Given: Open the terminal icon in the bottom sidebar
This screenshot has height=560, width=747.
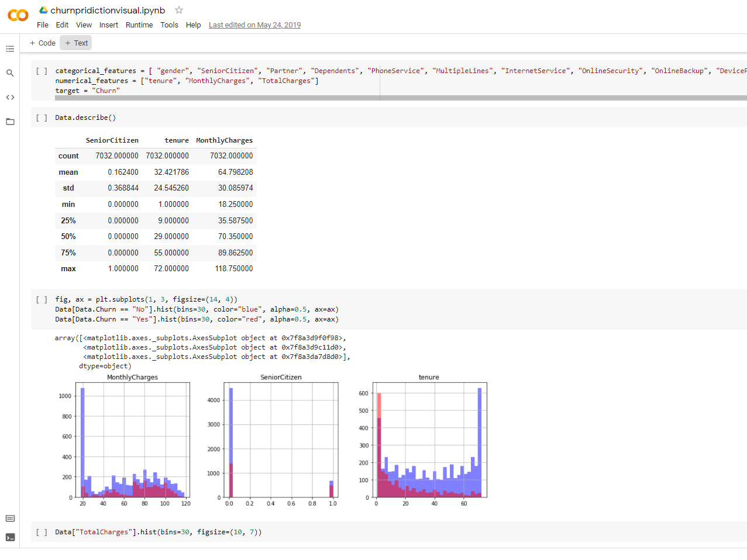Looking at the screenshot, I should [x=10, y=537].
